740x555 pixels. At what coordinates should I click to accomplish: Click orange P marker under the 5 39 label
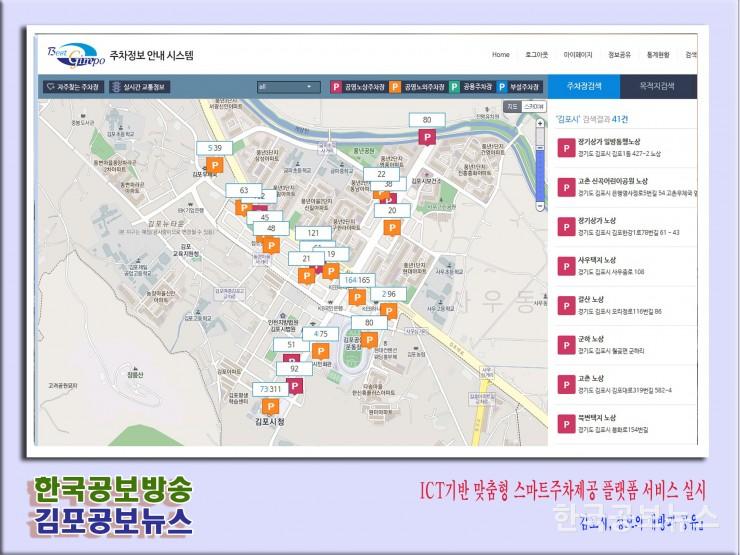tap(215, 165)
